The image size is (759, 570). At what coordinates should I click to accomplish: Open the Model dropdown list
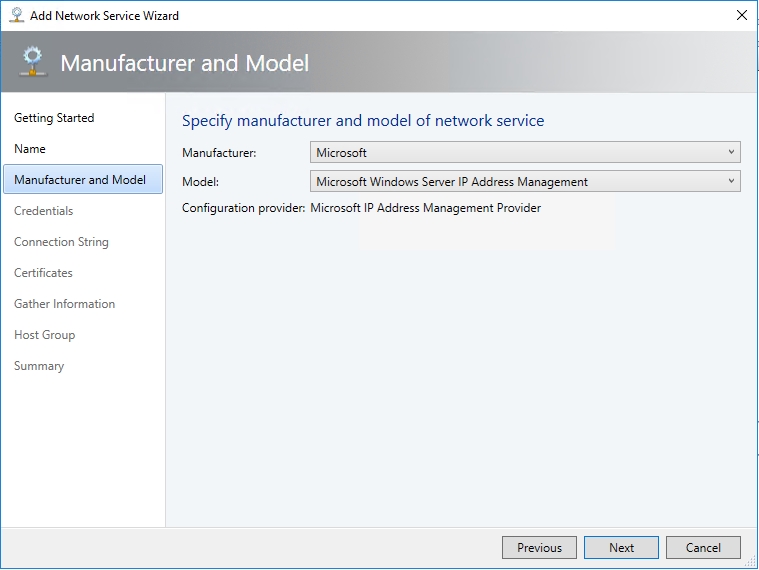[x=525, y=181]
